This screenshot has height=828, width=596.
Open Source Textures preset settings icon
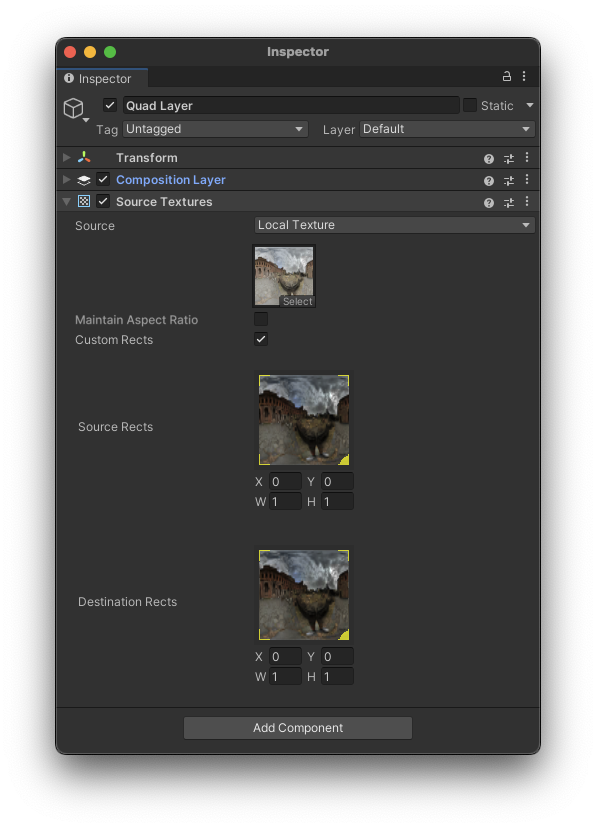(508, 203)
